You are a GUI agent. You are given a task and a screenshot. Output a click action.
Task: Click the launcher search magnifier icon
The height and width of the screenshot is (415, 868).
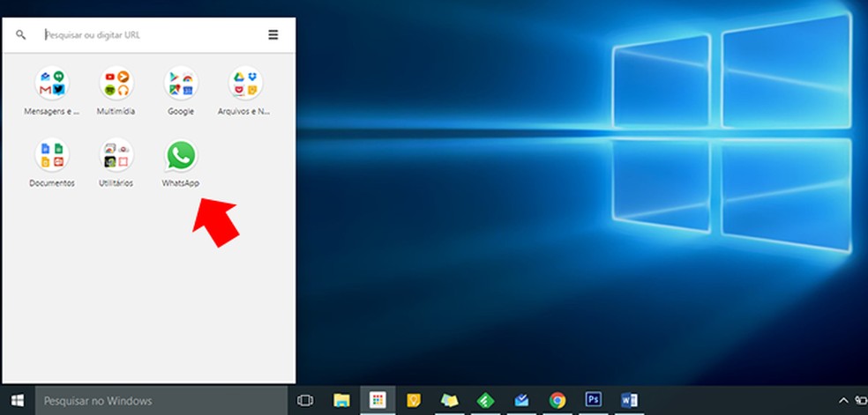(x=20, y=35)
